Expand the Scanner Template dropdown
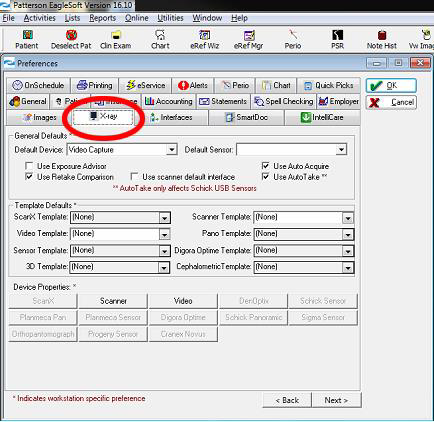The width and height of the screenshot is (434, 422). click(348, 218)
